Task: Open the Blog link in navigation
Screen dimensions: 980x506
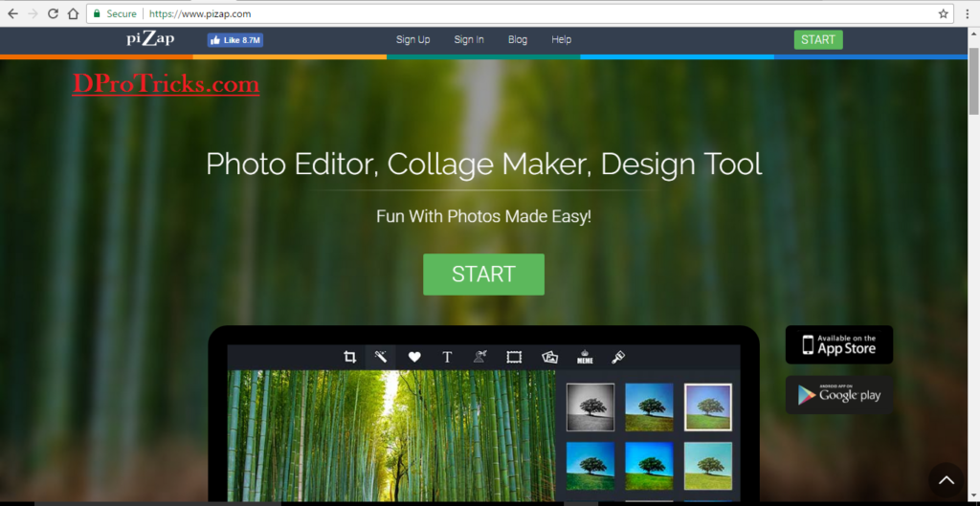Action: tap(518, 39)
